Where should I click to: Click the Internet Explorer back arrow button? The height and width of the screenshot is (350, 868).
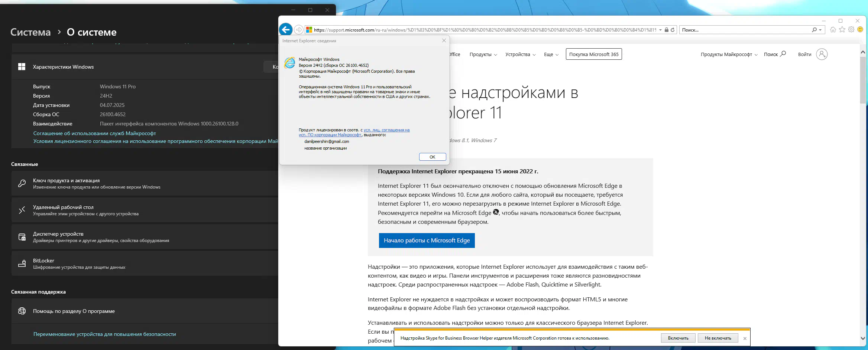[285, 30]
